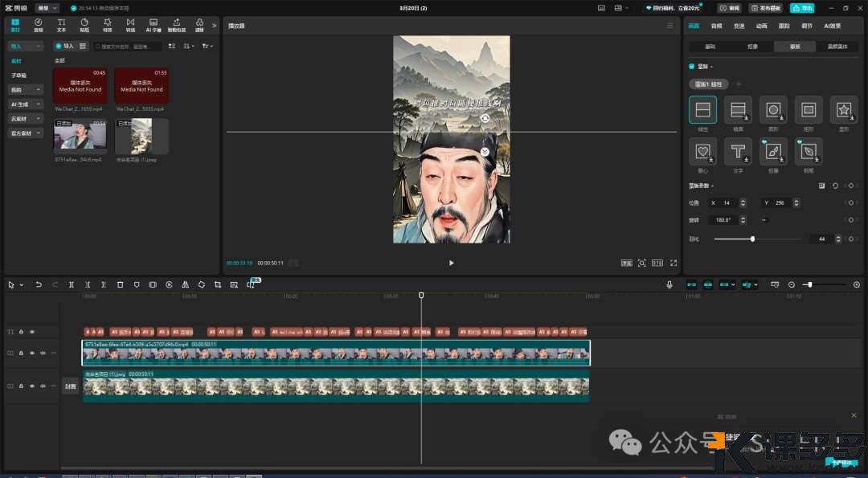Select the linear (线性) mask shape
Screen dimensions: 868x478
pyautogui.click(x=702, y=110)
